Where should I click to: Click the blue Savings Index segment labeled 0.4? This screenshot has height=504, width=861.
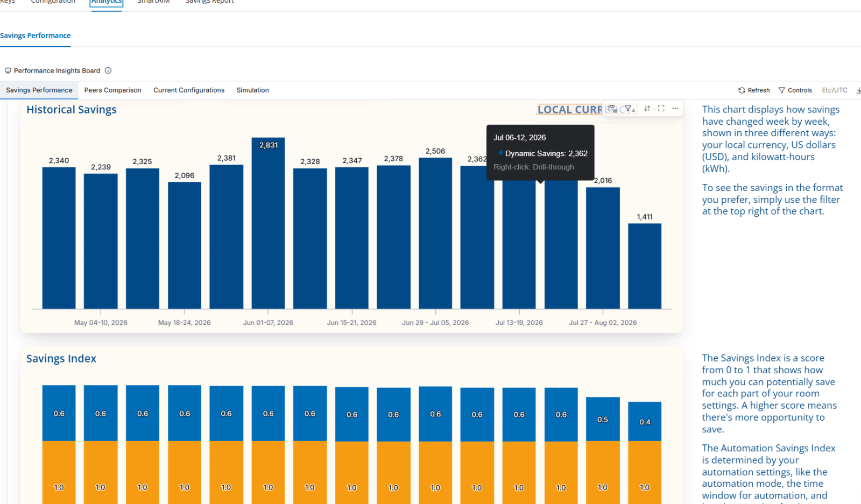(645, 422)
